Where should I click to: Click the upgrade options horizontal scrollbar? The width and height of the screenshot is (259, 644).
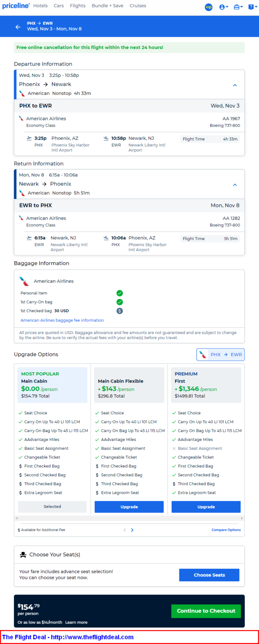pos(129,518)
